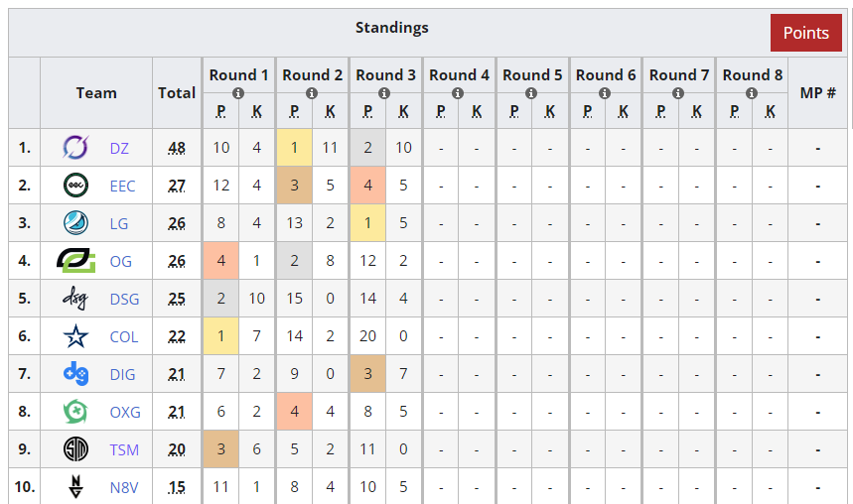Click the DSG team logo icon
853x504 pixels.
[x=75, y=299]
